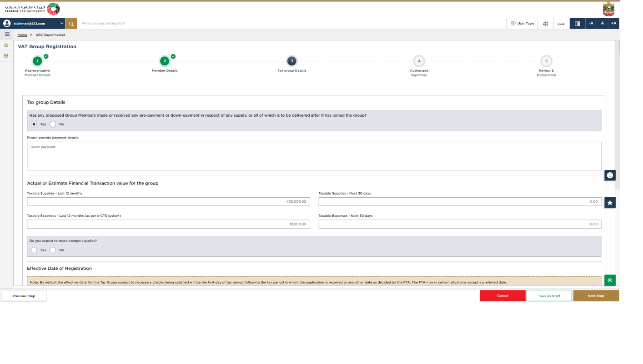
Task: Toggle the contrast mode icon
Action: click(578, 24)
